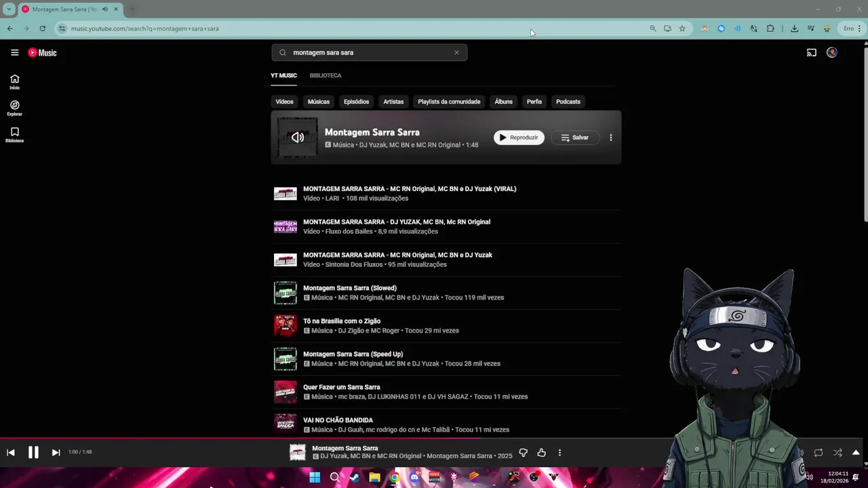Clear the search box text
Viewport: 868px width, 488px height.
click(456, 52)
